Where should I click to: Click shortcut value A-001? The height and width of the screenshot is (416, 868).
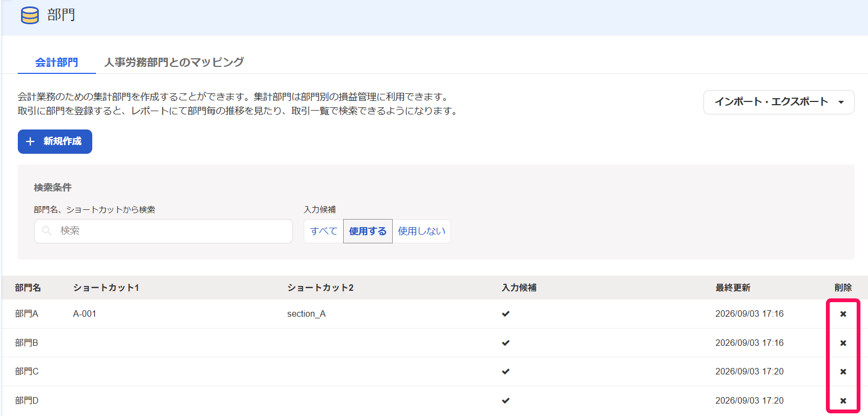click(x=85, y=314)
